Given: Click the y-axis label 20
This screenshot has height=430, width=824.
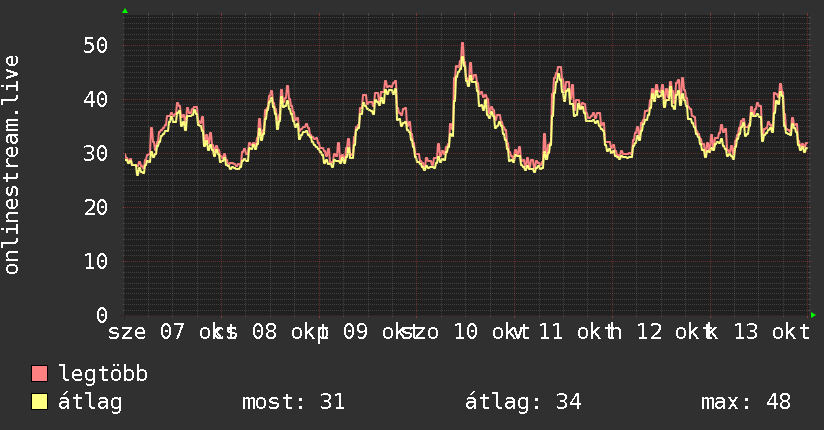Looking at the screenshot, I should [x=96, y=208].
